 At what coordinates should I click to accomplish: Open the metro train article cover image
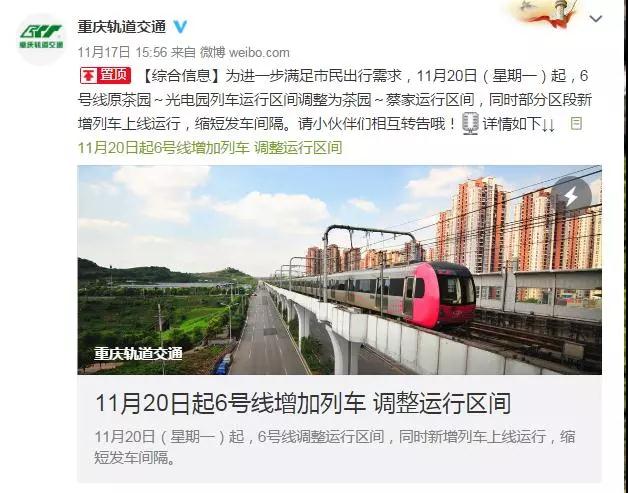(x=340, y=270)
